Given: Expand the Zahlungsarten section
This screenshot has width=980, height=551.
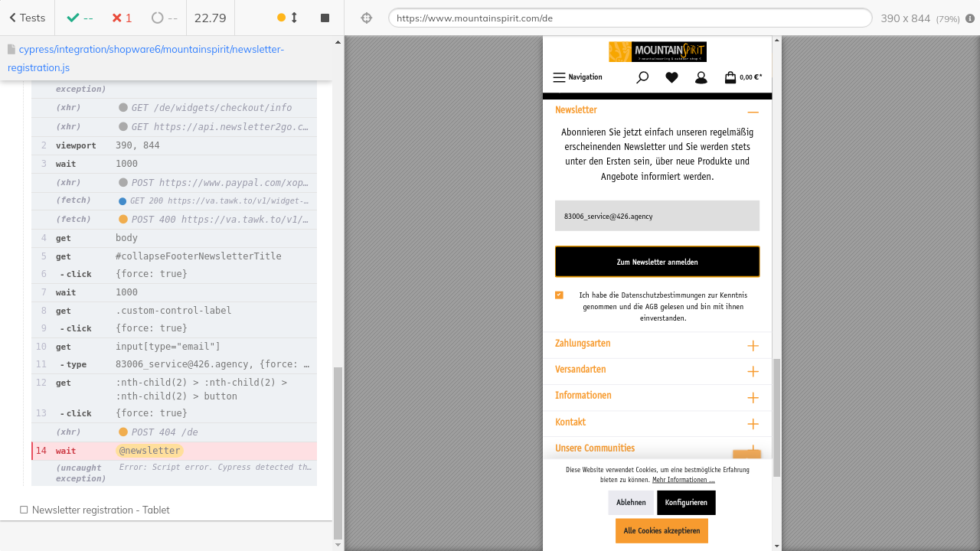Looking at the screenshot, I should 753,346.
